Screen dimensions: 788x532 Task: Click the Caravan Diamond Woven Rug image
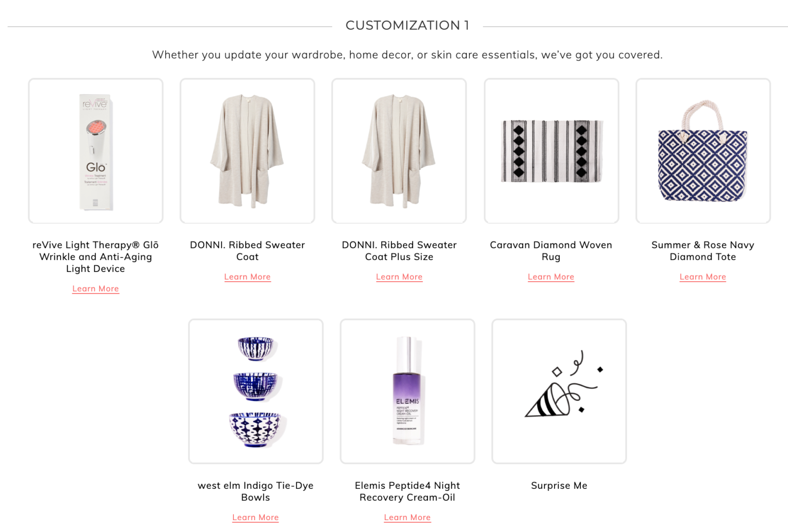pos(551,150)
